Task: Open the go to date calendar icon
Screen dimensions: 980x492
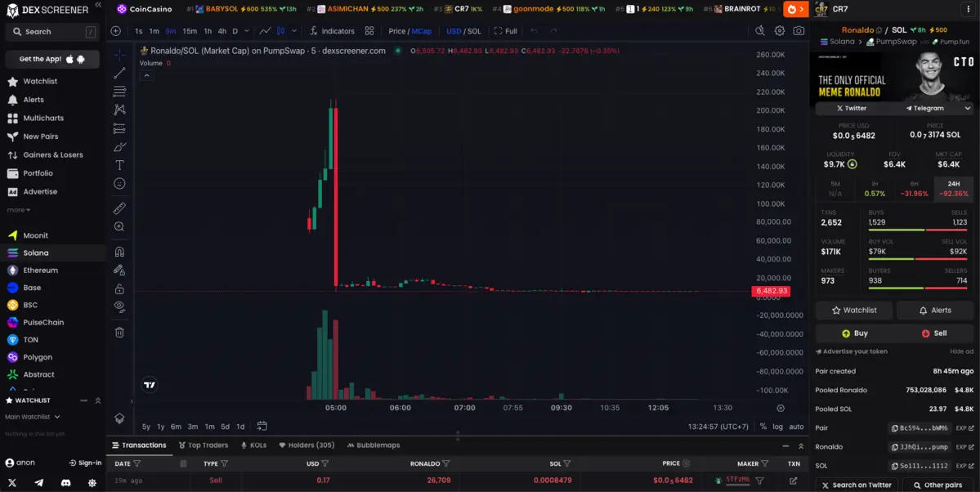Action: (262, 427)
